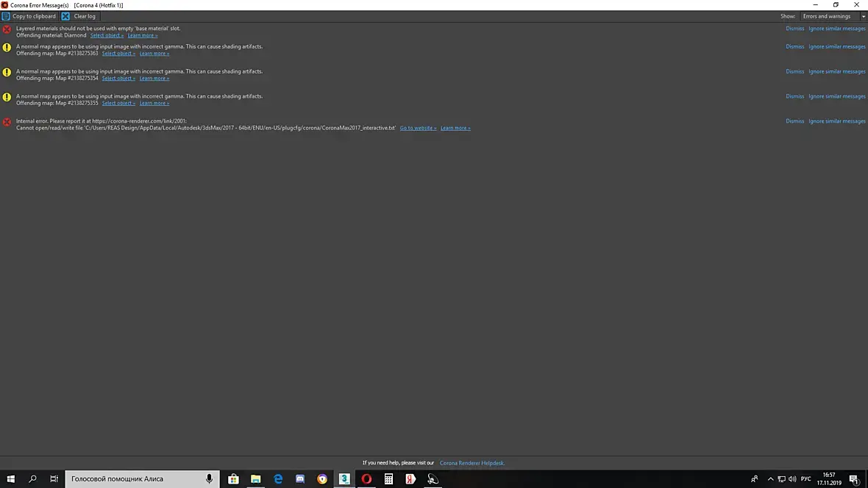Open Learn more for Map #2138275355 warning
The image size is (868, 488).
click(x=154, y=104)
